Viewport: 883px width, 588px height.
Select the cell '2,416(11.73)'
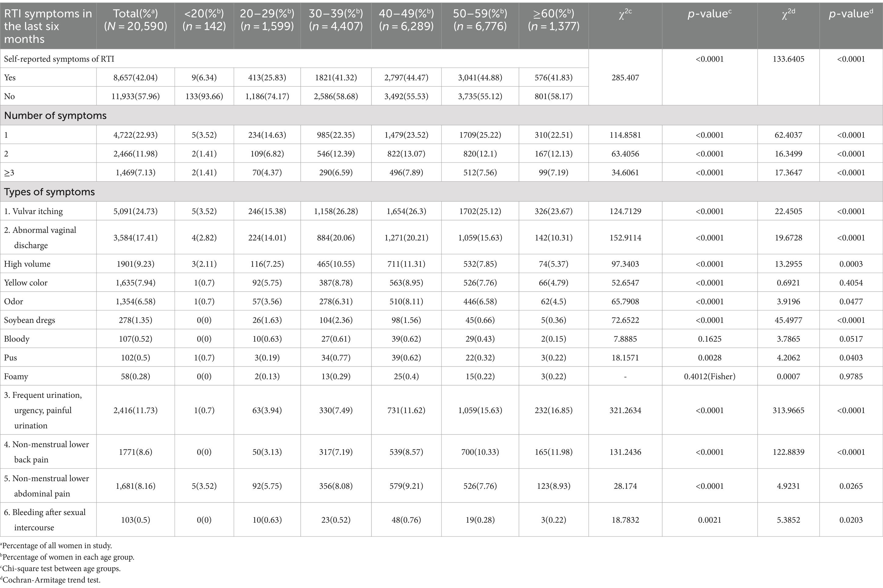136,410
